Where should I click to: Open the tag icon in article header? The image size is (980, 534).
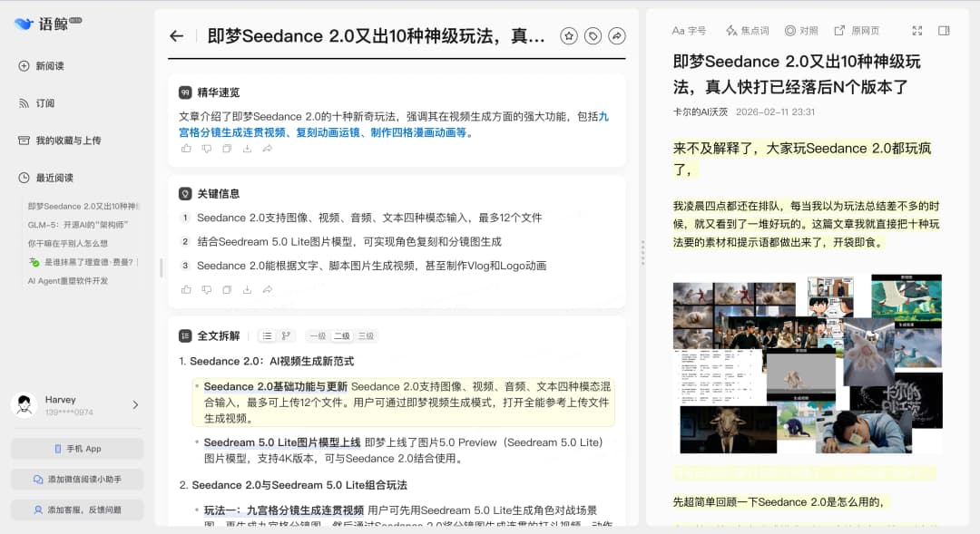tap(593, 36)
